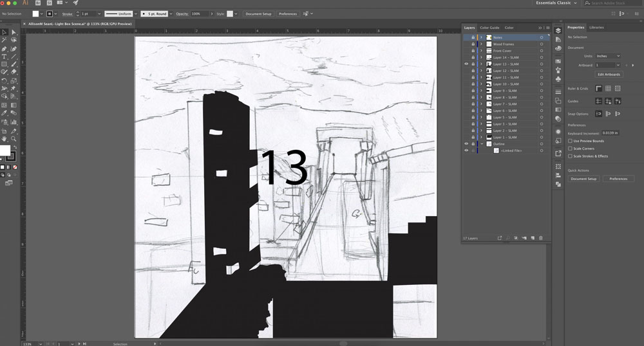Screen dimensions: 644x346
Task: Select the Rotate tool
Action: (x=4, y=81)
